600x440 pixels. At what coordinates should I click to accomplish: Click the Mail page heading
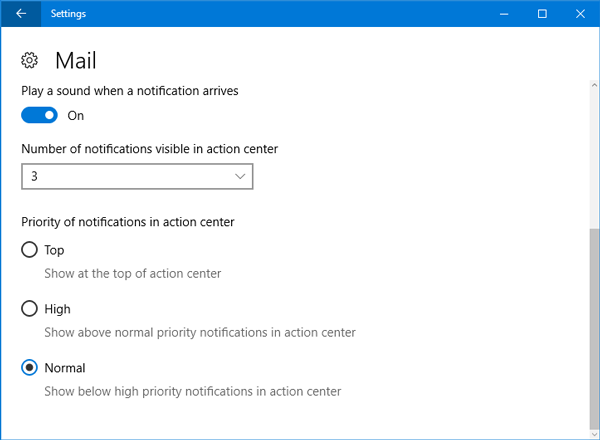click(x=76, y=61)
